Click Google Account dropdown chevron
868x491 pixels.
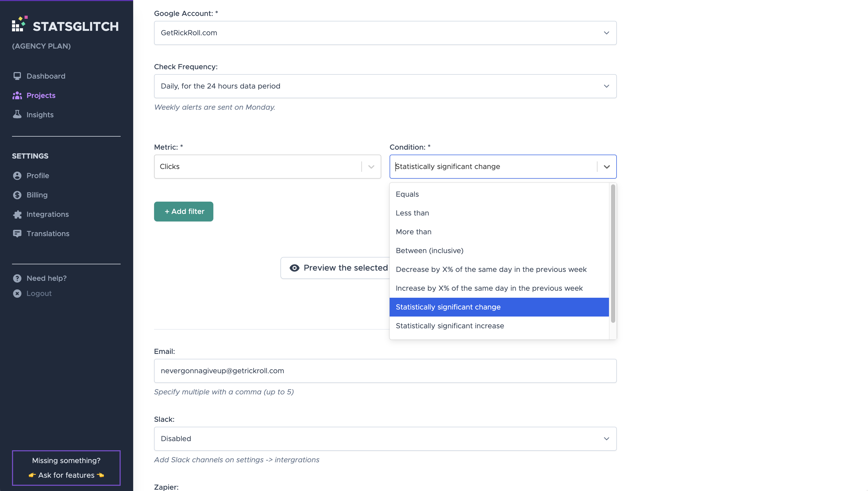606,33
